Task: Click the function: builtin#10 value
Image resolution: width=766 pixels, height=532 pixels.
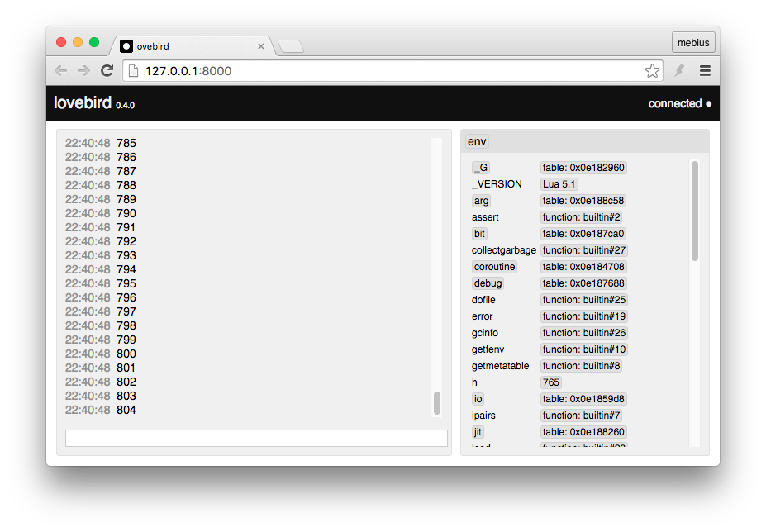Action: click(583, 349)
